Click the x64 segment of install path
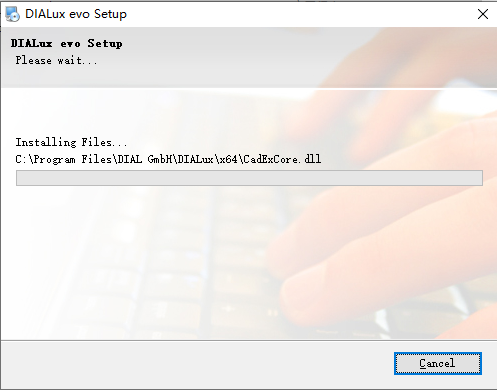Viewport: 497px width, 390px height. (228, 159)
